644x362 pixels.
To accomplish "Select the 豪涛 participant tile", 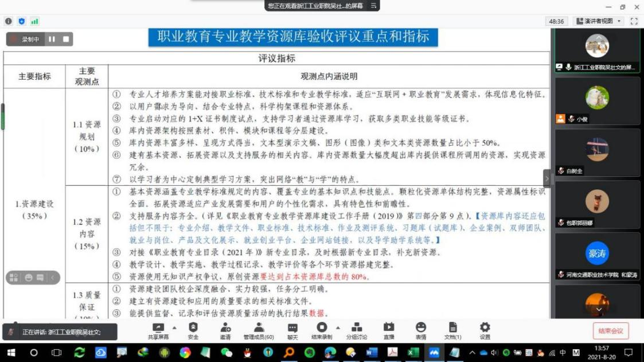I will coord(597,256).
